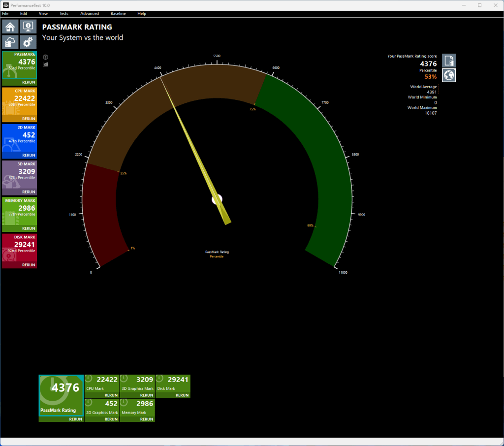Image resolution: width=504 pixels, height=446 pixels.
Task: Select the PassMark 4376 sidebar tile
Action: [x=20, y=64]
